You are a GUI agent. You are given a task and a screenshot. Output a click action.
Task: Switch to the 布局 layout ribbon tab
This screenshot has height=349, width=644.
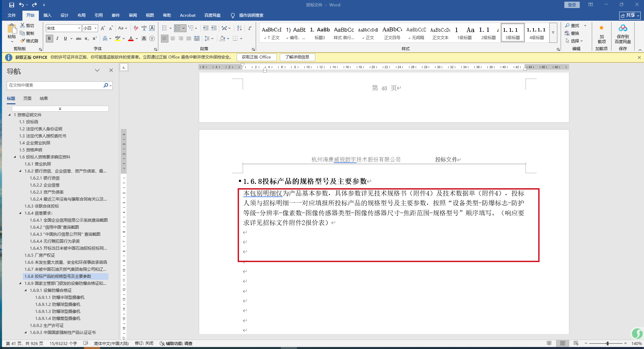[x=81, y=15]
